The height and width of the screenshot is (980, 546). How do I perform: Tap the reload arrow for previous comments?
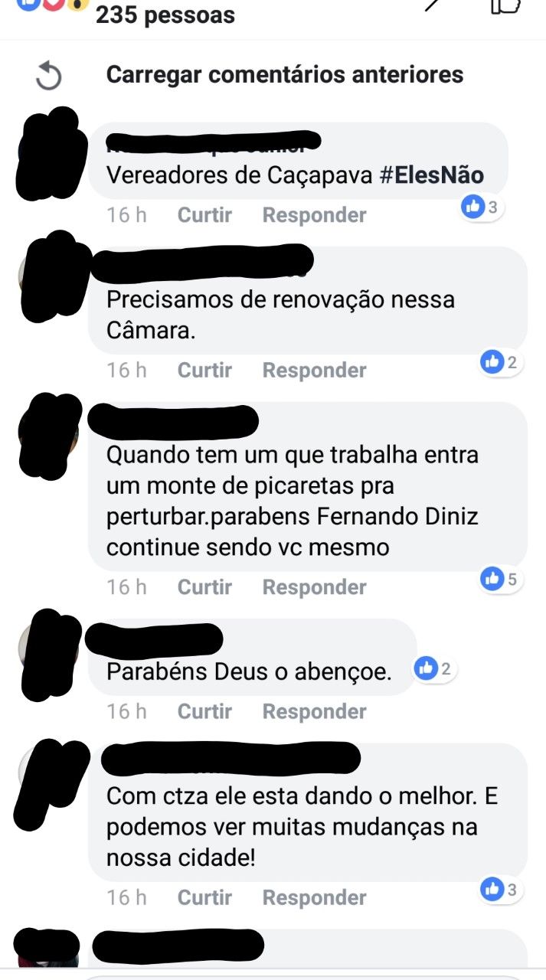(49, 76)
